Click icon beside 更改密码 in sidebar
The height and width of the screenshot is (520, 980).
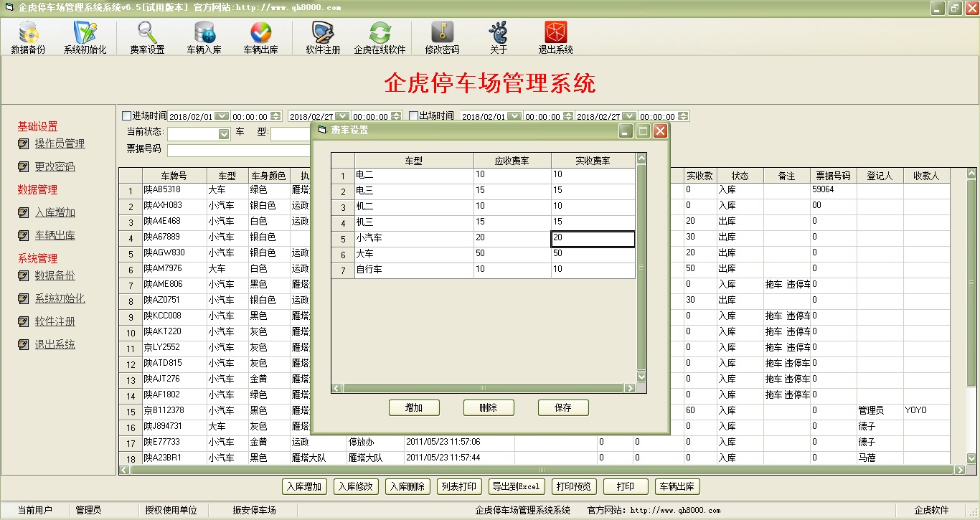pyautogui.click(x=24, y=167)
